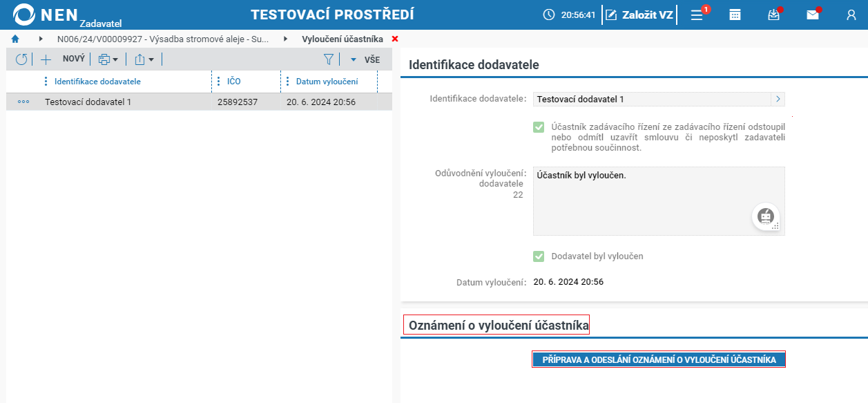Toggle checkbox Dodavatel byl vyloučen

tap(539, 256)
